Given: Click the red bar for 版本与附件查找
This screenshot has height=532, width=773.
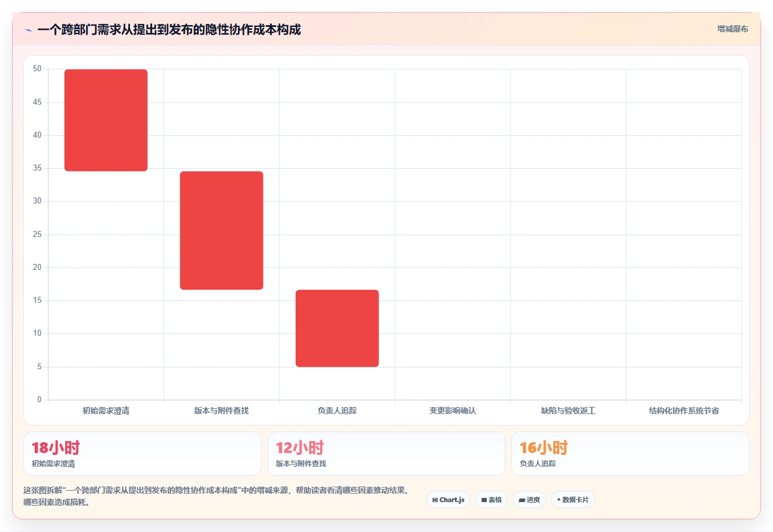Looking at the screenshot, I should click(x=222, y=230).
